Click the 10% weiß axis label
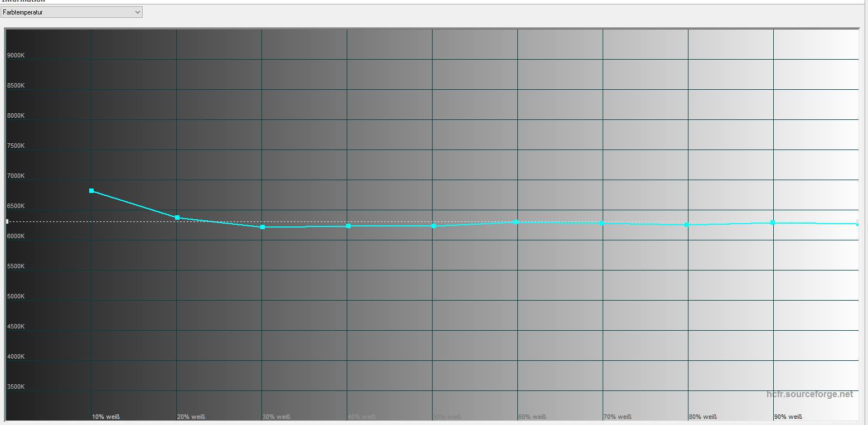This screenshot has width=868, height=425. (x=106, y=417)
